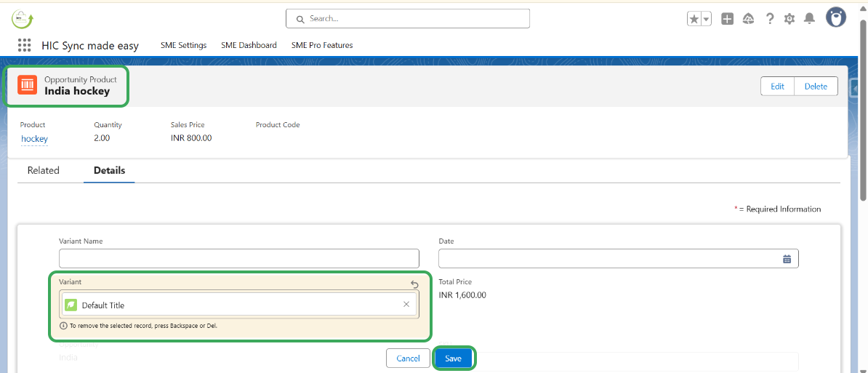
Task: Open the help question mark icon
Action: point(770,19)
